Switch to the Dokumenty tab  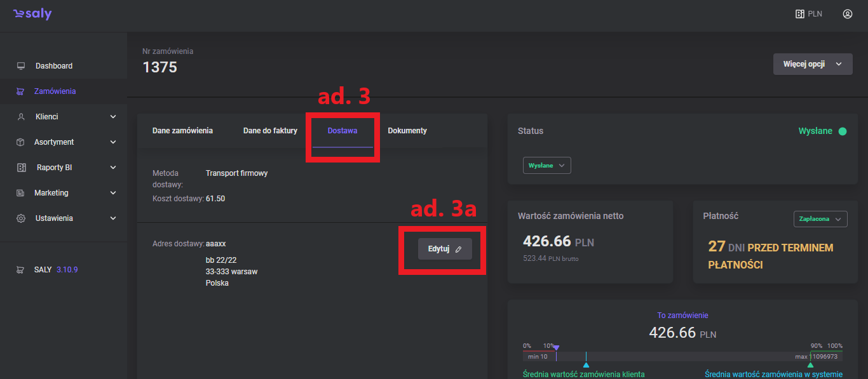407,131
